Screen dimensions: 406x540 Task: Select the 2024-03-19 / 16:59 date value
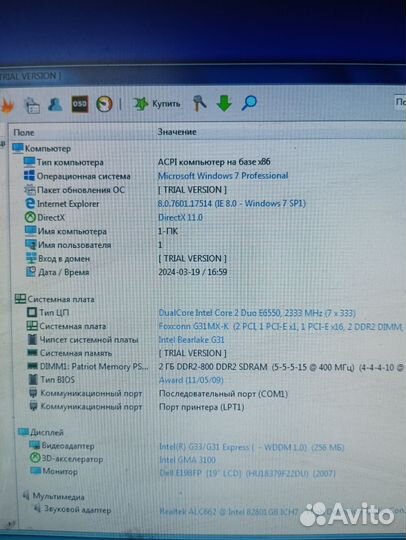pos(192,272)
